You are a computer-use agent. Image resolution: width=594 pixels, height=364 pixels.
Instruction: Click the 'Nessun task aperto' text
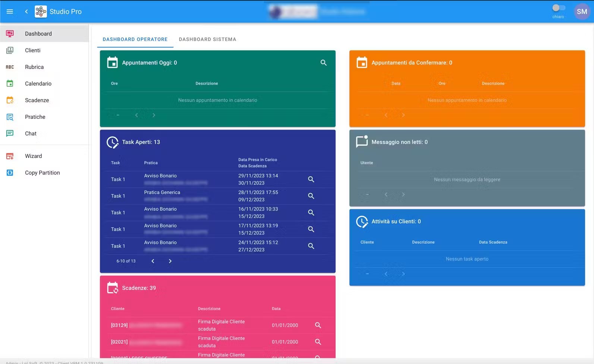coord(467,259)
